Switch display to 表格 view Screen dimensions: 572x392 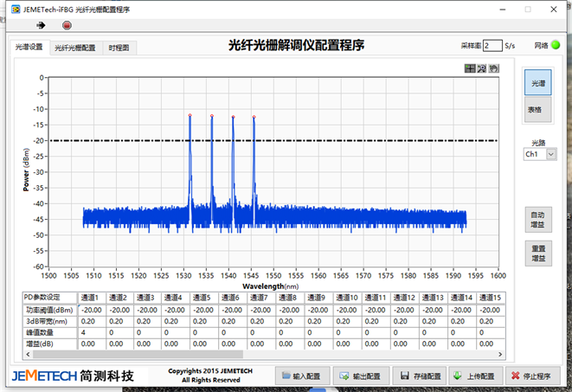pyautogui.click(x=536, y=110)
